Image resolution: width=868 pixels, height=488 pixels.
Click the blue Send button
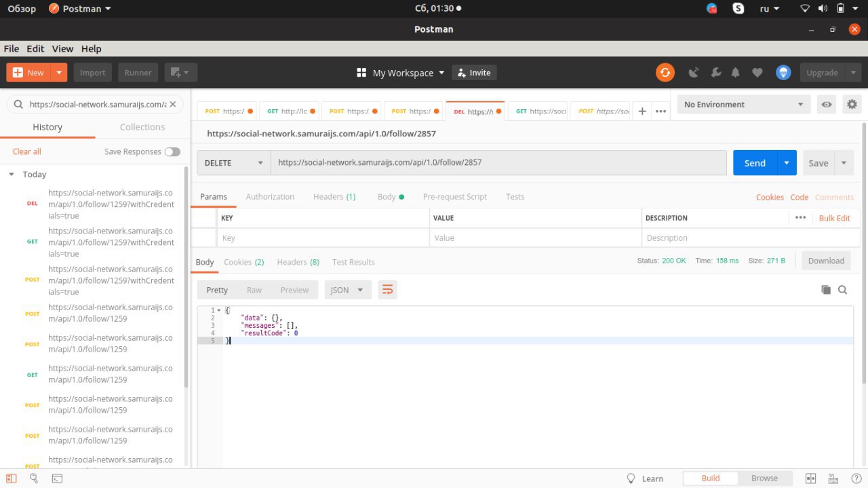coord(755,163)
